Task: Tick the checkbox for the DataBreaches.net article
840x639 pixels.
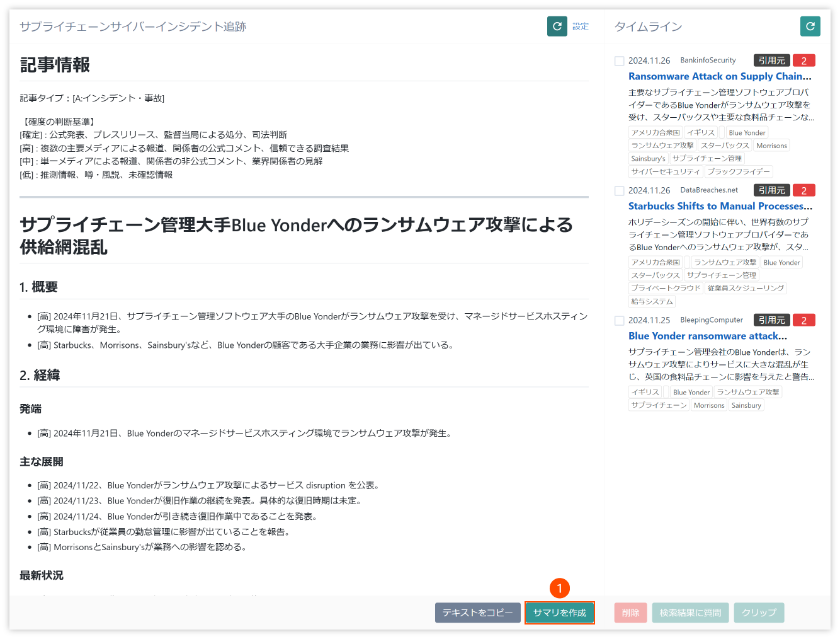Action: pos(620,191)
